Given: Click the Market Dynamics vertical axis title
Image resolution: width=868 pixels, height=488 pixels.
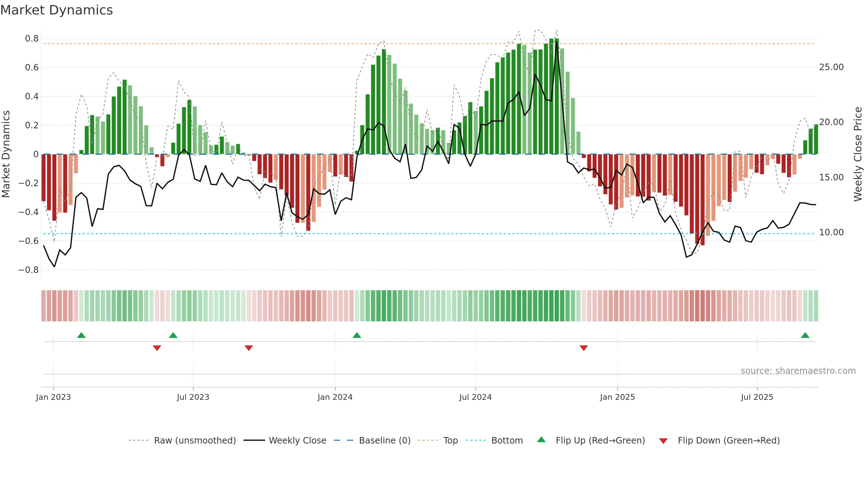Looking at the screenshot, I should pos(6,154).
